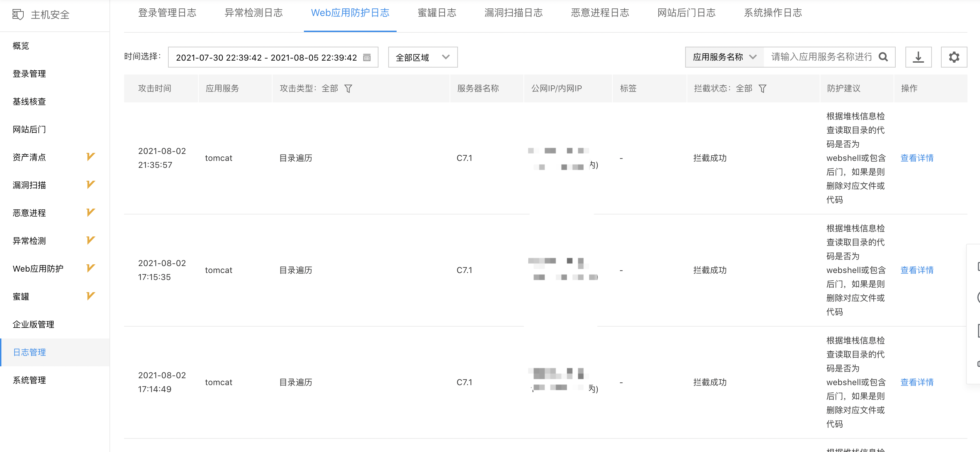Click the V badge next to 恶意进程

(90, 212)
